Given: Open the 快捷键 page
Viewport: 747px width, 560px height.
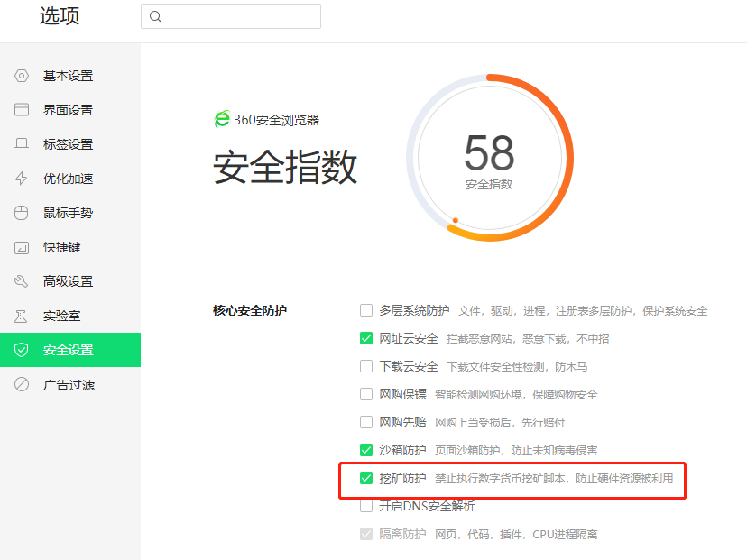Looking at the screenshot, I should click(x=70, y=247).
